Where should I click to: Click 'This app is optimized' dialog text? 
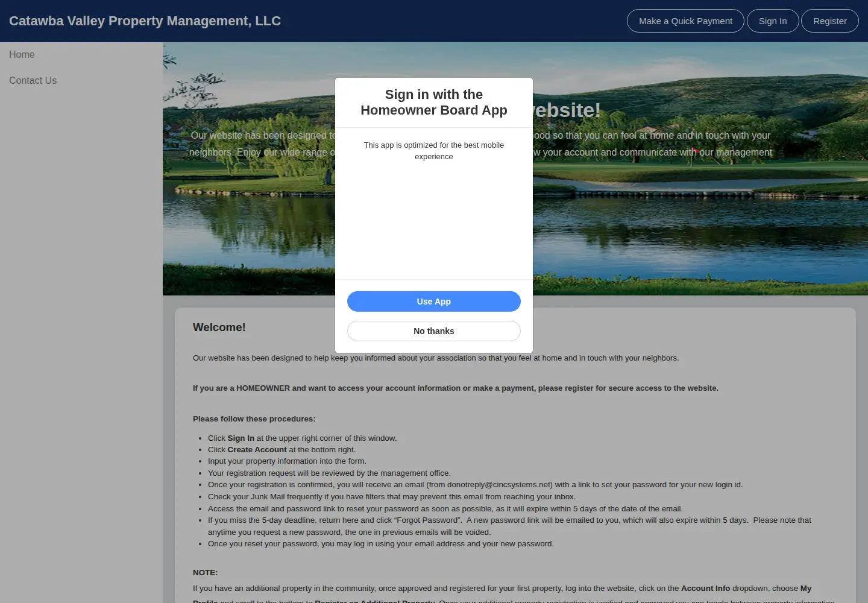point(434,151)
